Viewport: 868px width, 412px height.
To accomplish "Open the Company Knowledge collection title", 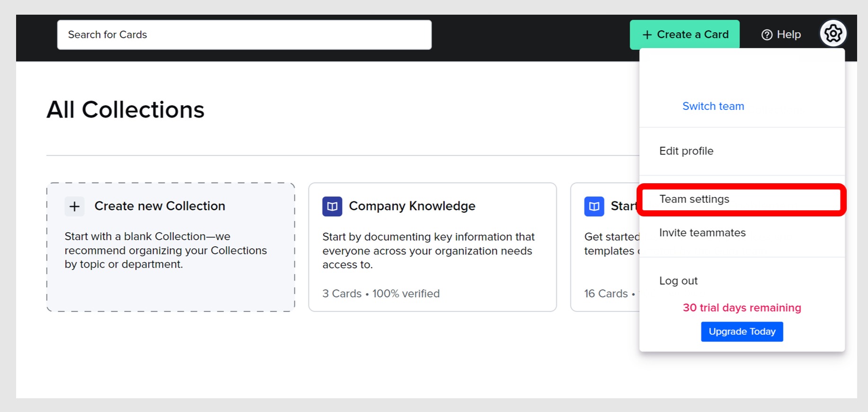I will pos(412,206).
